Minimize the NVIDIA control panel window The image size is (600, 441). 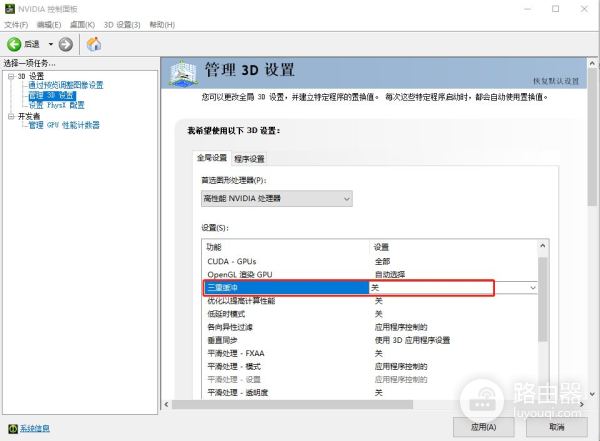[x=527, y=8]
